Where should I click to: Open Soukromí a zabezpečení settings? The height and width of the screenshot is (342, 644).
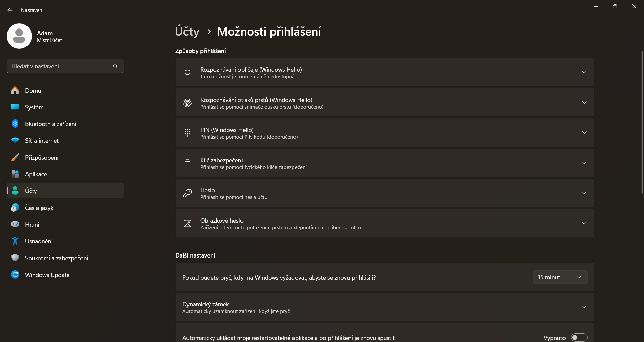[x=56, y=258]
